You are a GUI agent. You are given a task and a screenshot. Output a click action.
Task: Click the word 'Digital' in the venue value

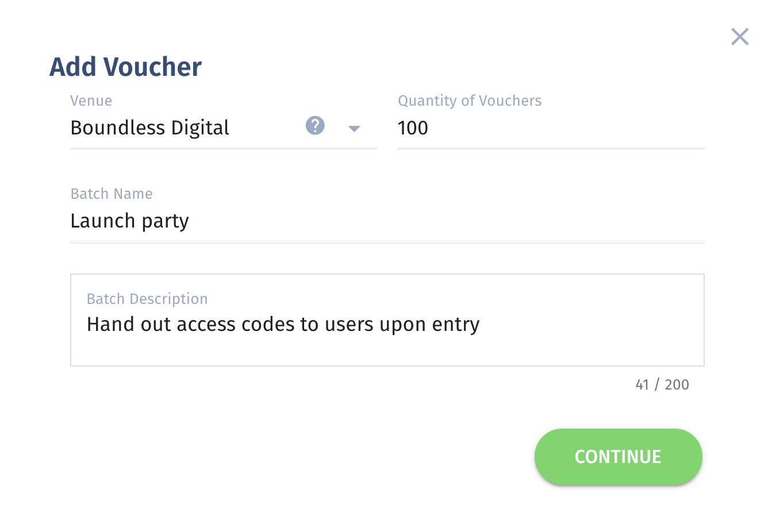tap(200, 128)
